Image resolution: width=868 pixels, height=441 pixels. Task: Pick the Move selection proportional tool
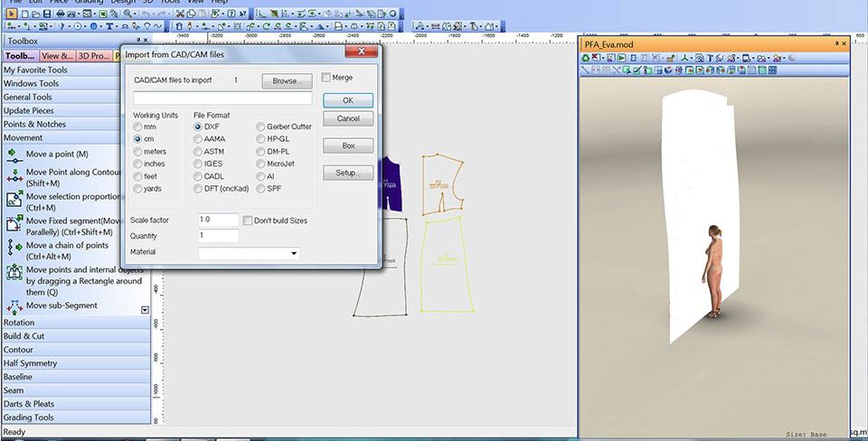(x=72, y=197)
